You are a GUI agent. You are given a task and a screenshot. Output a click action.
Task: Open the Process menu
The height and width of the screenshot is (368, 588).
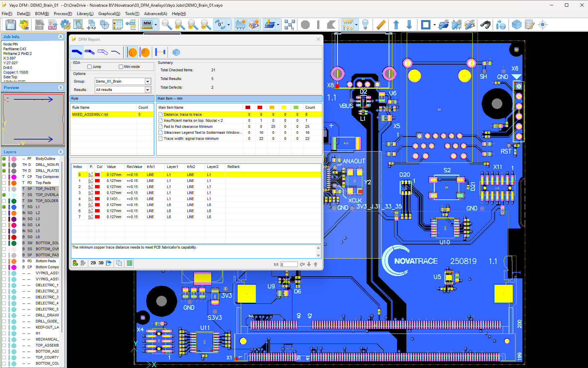[x=63, y=14]
